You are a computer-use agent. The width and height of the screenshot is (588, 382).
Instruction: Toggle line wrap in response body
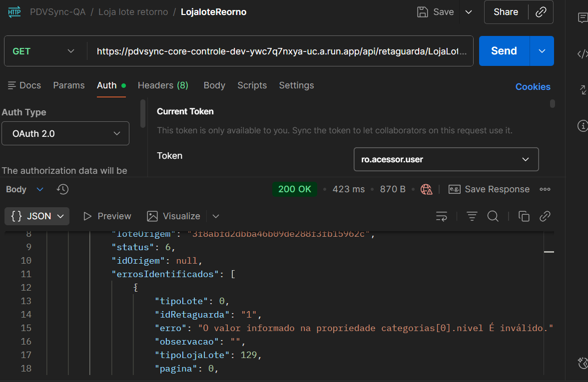tap(442, 216)
